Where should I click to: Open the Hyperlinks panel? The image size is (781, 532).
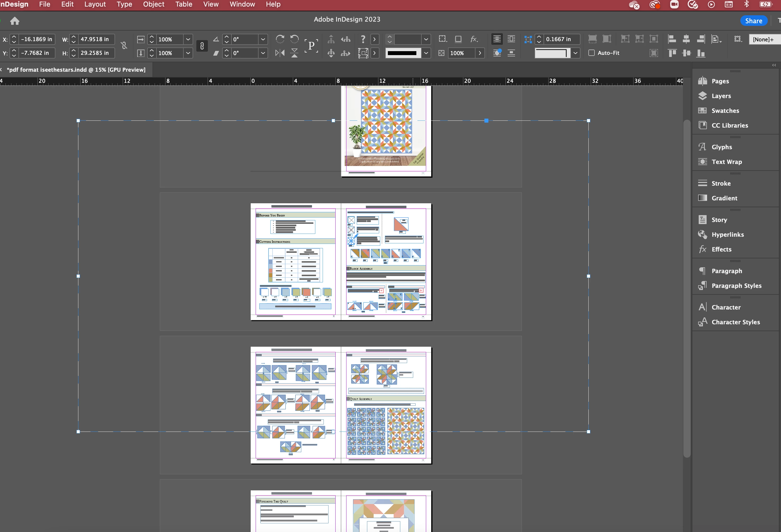tap(727, 234)
